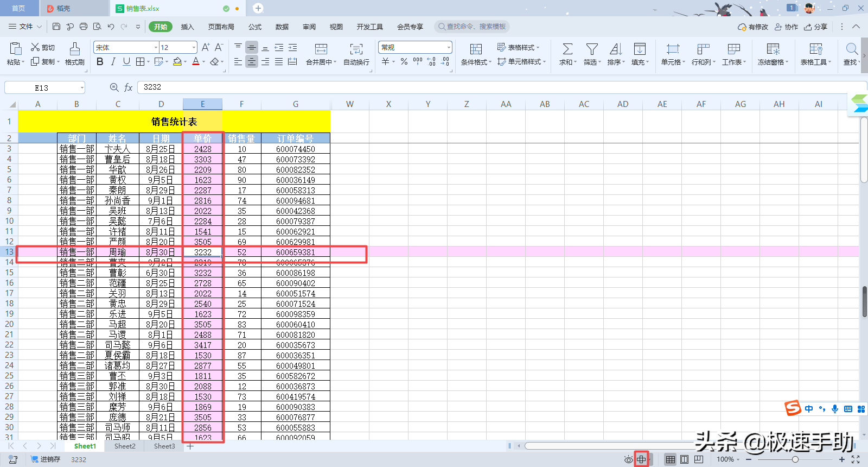Open the number format 常规 dropdown
This screenshot has width=868, height=467.
point(448,48)
